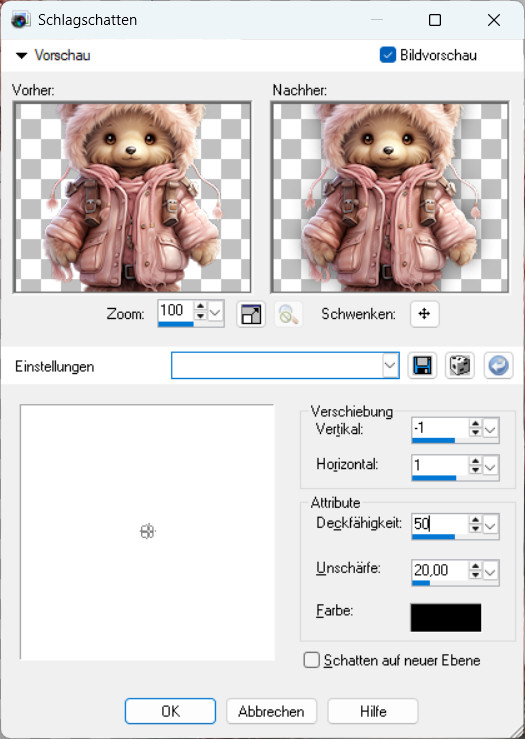Click inside the Deckfähigkeit value field
Image resolution: width=525 pixels, height=739 pixels.
(440, 524)
